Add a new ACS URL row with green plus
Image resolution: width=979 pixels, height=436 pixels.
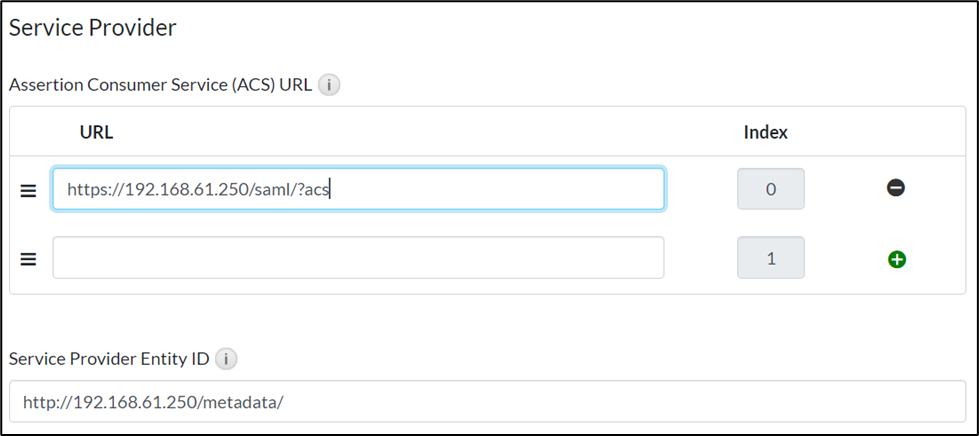click(896, 259)
